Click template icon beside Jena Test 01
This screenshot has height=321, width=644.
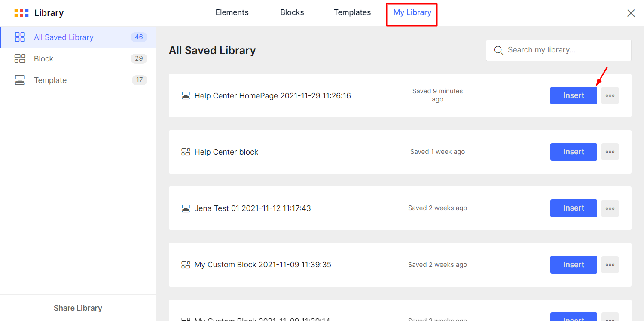tap(186, 208)
